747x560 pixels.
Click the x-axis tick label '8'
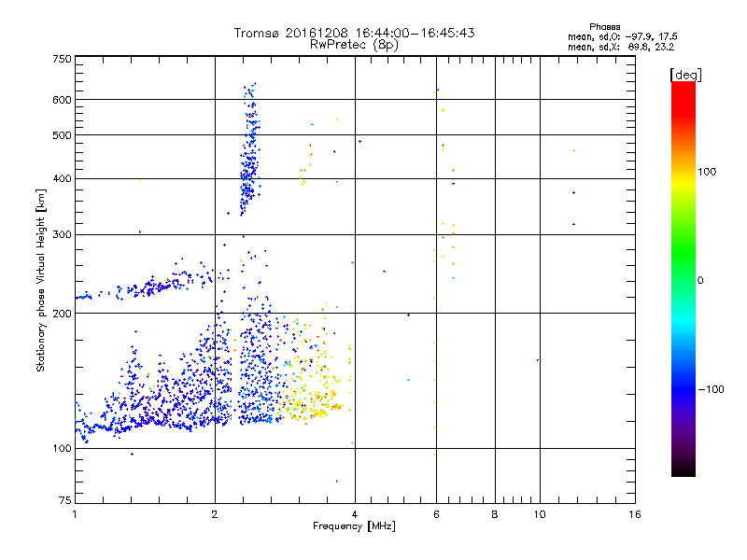click(495, 514)
